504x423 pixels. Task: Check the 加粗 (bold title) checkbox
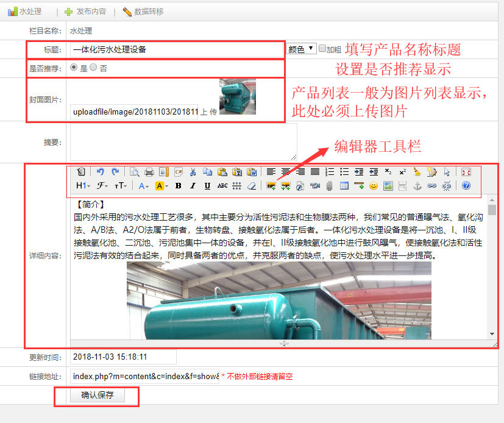(322, 49)
